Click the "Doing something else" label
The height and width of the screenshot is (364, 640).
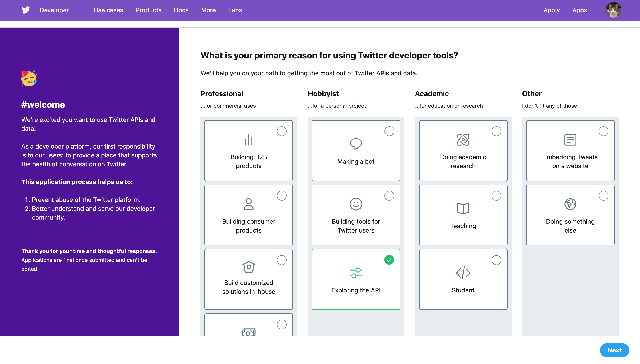570,226
